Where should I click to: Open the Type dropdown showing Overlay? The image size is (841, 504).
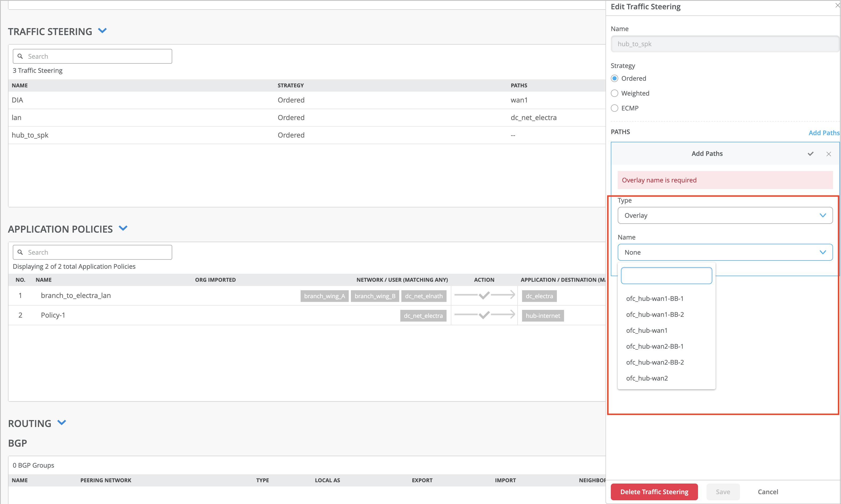[725, 216]
